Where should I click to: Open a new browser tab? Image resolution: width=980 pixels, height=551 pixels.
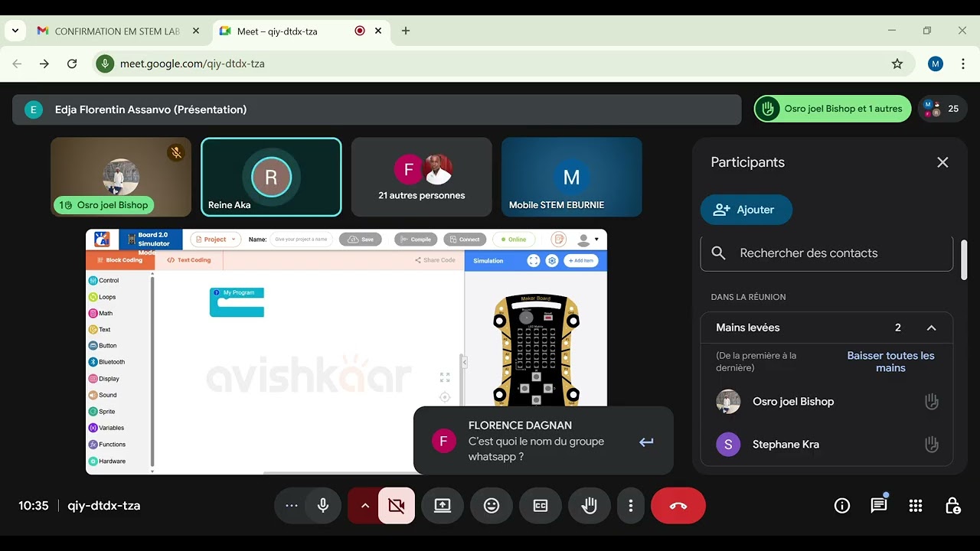[x=406, y=31]
